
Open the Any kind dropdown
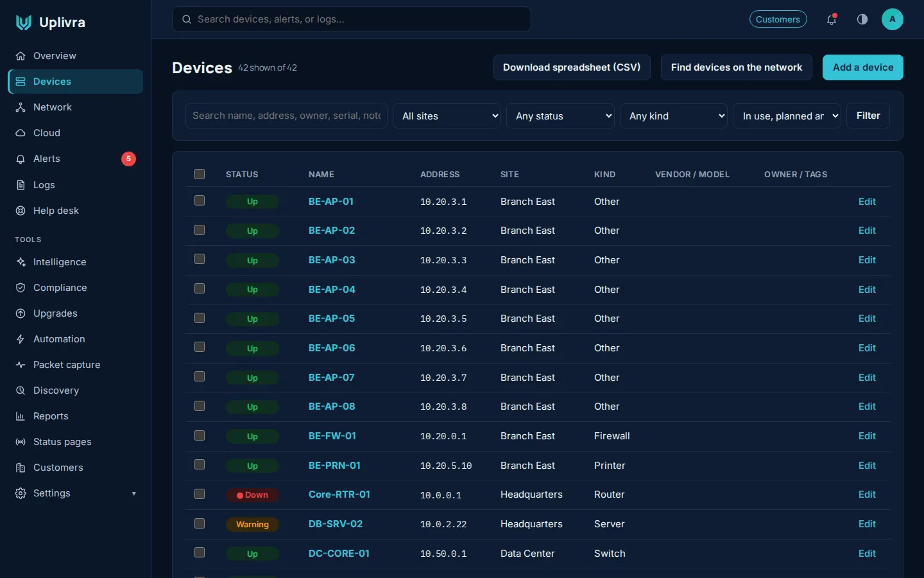coord(674,116)
